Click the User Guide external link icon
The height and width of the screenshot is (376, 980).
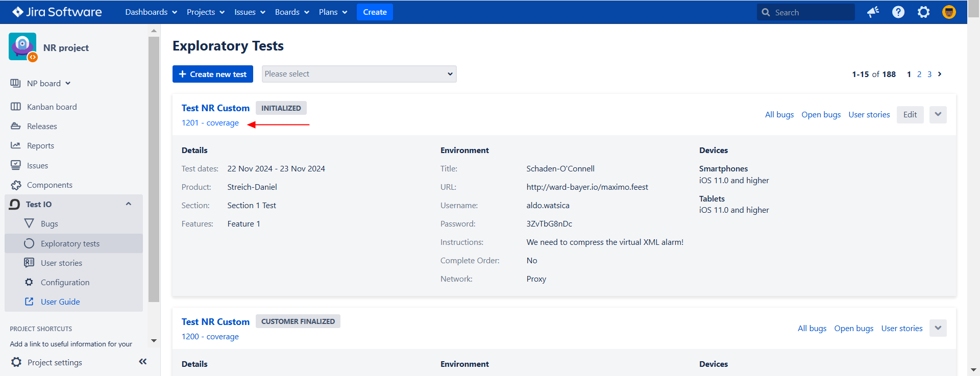coord(29,302)
